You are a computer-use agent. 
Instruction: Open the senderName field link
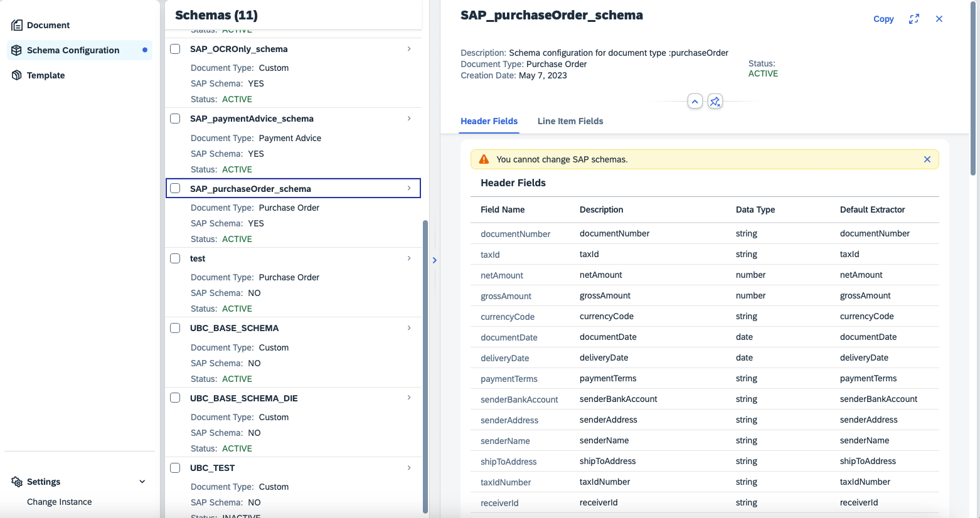(506, 441)
